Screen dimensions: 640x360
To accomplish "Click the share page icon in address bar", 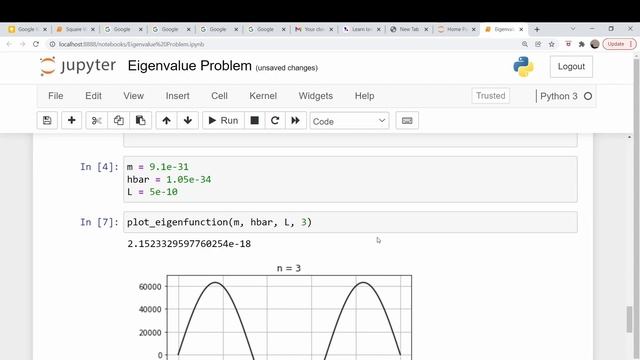I will coord(538,44).
